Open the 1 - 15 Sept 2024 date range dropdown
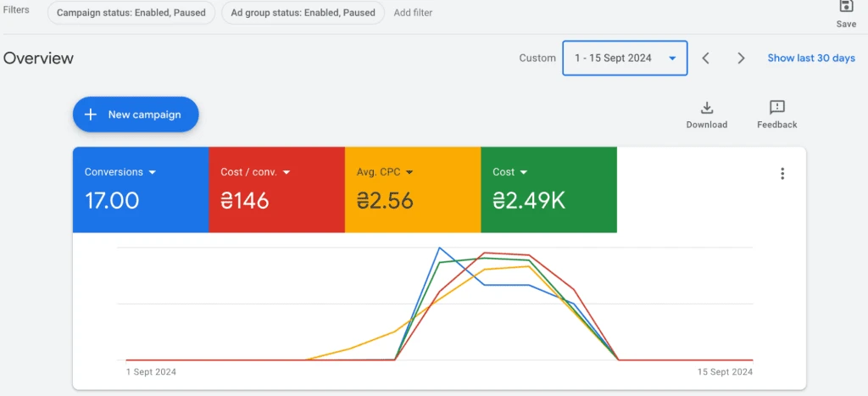 click(625, 59)
